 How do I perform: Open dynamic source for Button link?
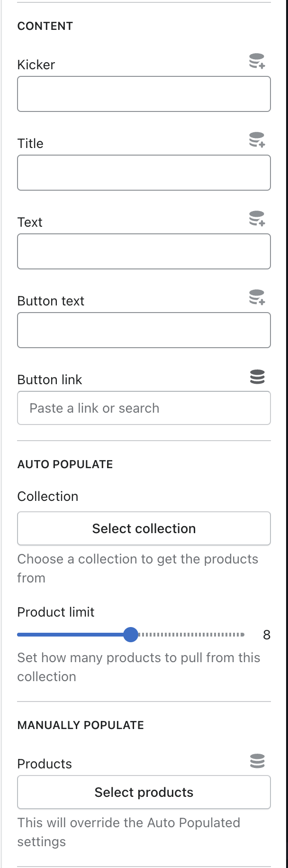coord(257,377)
